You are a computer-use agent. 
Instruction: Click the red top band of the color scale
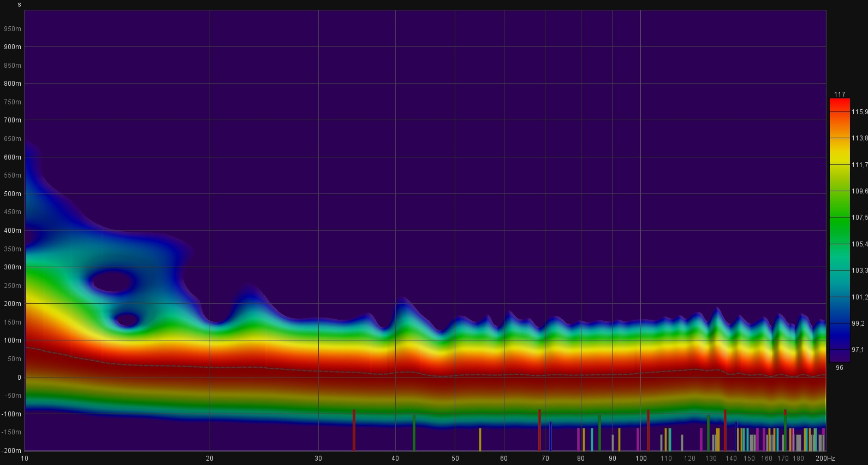point(839,105)
